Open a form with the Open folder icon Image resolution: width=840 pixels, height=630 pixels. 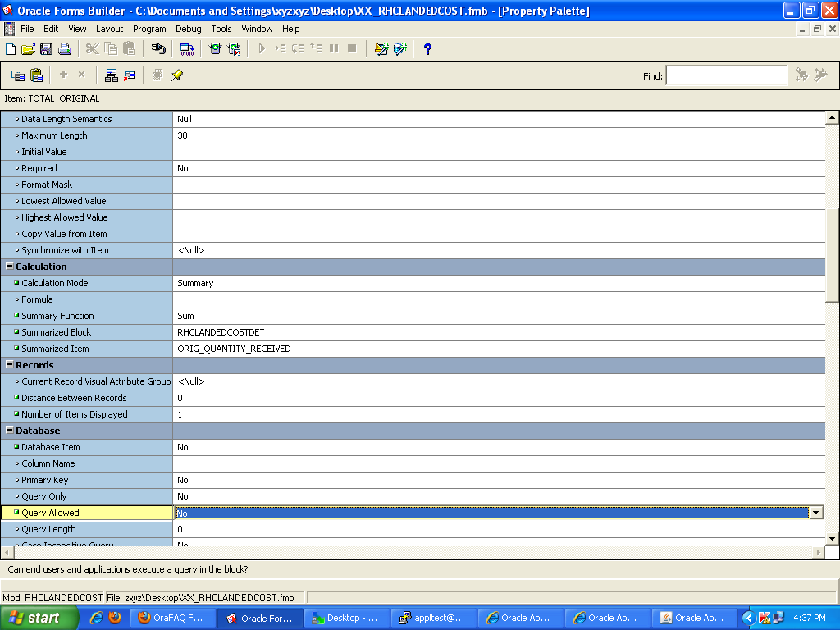[28, 49]
